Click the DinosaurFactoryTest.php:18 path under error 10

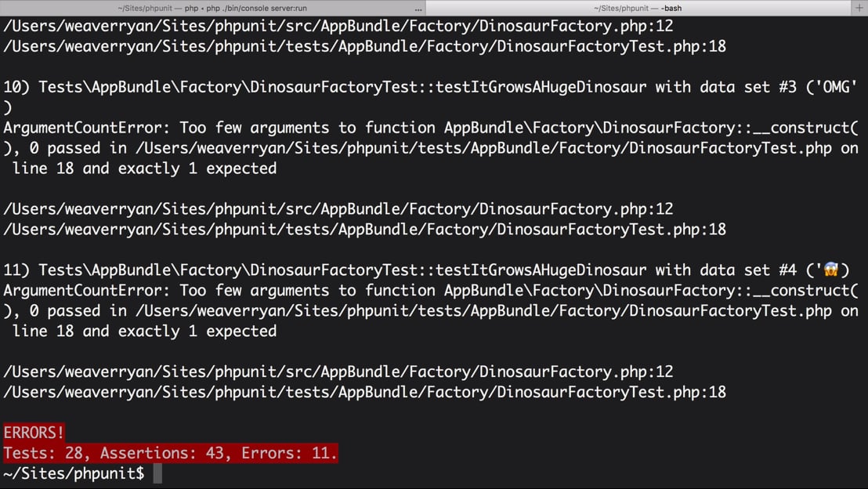coord(365,230)
